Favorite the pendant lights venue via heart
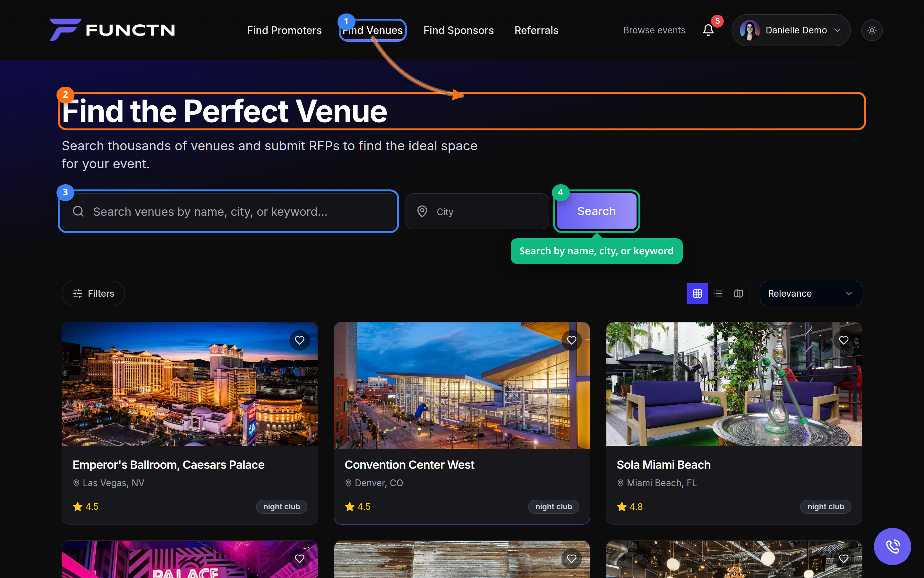924x578 pixels. [x=844, y=558]
